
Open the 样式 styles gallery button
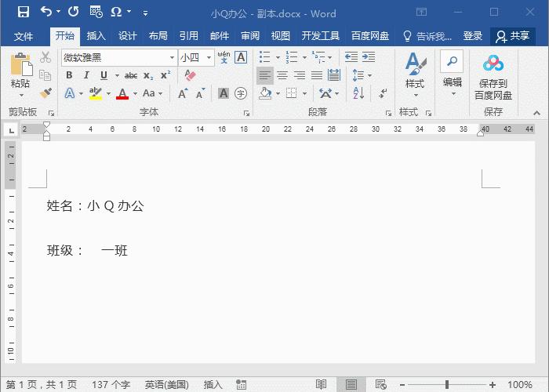tap(415, 74)
